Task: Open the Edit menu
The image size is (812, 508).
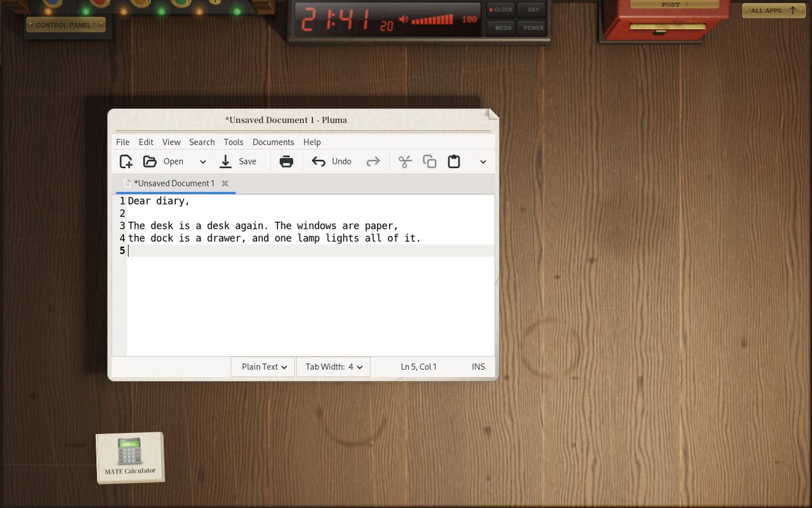Action: click(146, 142)
